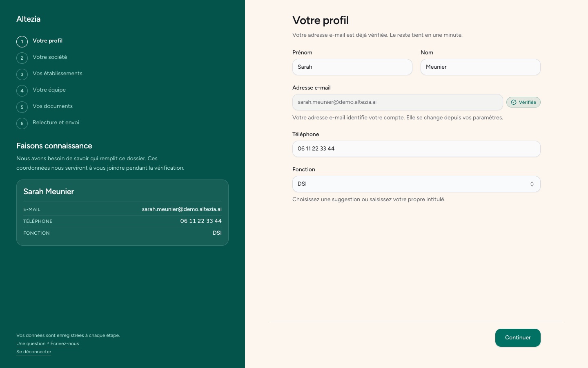Click the phone number in the summary card
The height and width of the screenshot is (368, 588).
click(x=201, y=221)
